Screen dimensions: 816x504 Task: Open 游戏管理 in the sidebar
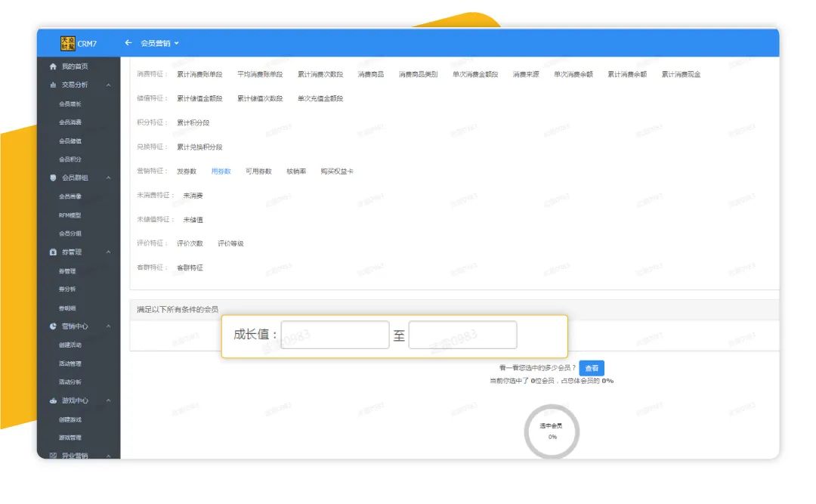70,438
